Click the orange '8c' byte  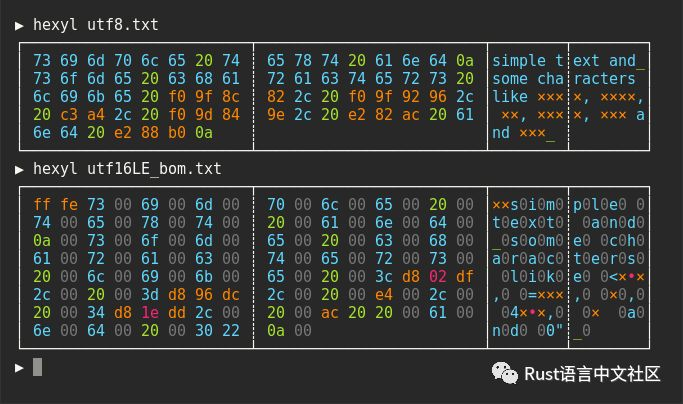pos(230,96)
